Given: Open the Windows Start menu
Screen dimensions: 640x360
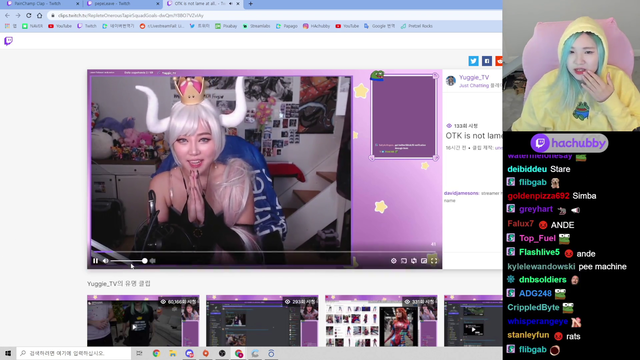Looking at the screenshot, I should pos(8,353).
